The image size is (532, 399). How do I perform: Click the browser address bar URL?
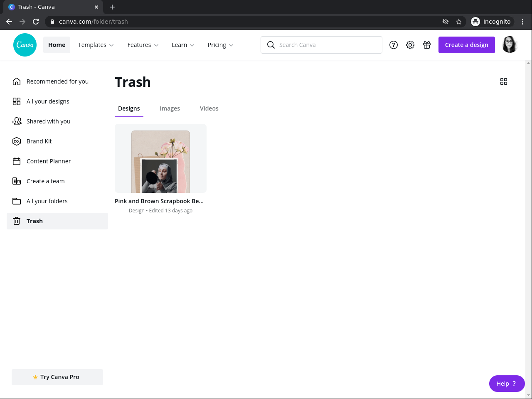[x=94, y=22]
